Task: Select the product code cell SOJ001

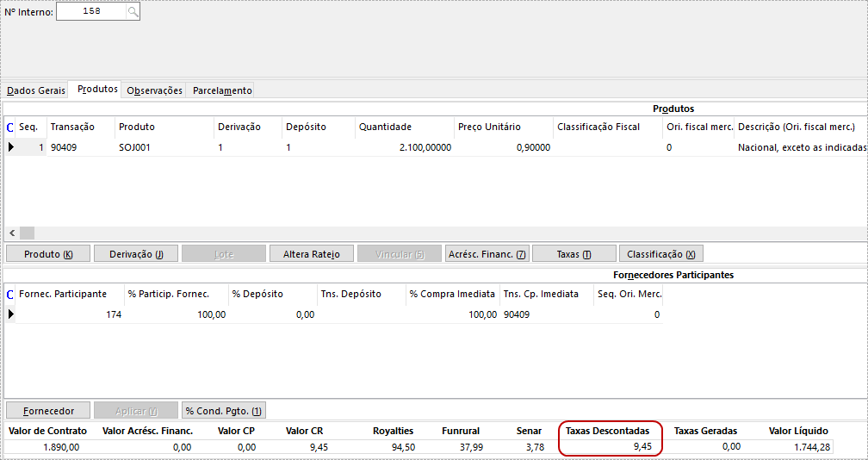Action: [x=164, y=148]
